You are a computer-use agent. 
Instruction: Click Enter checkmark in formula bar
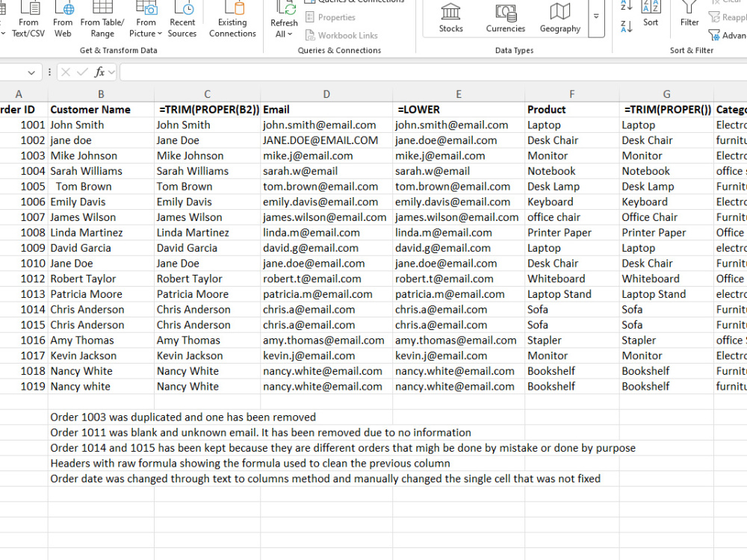pyautogui.click(x=82, y=72)
